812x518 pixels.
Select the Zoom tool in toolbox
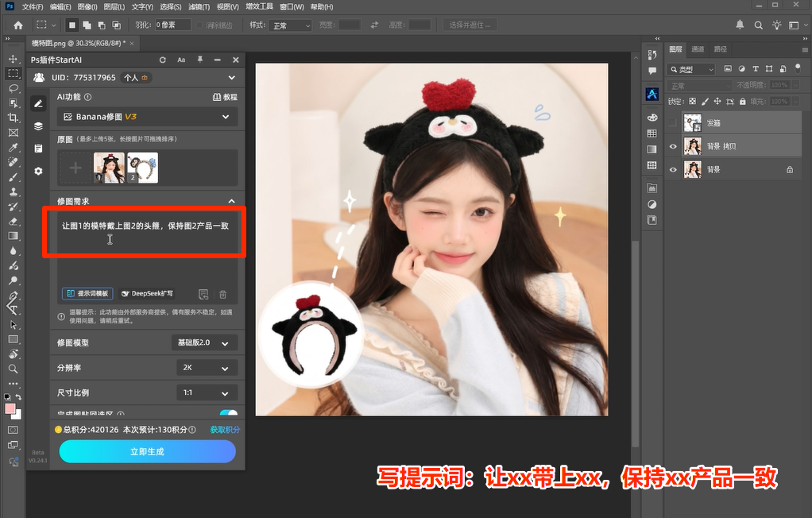click(x=14, y=369)
